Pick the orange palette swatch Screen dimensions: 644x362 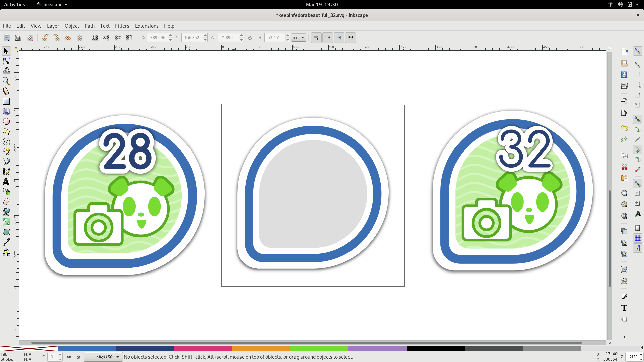pos(261,349)
